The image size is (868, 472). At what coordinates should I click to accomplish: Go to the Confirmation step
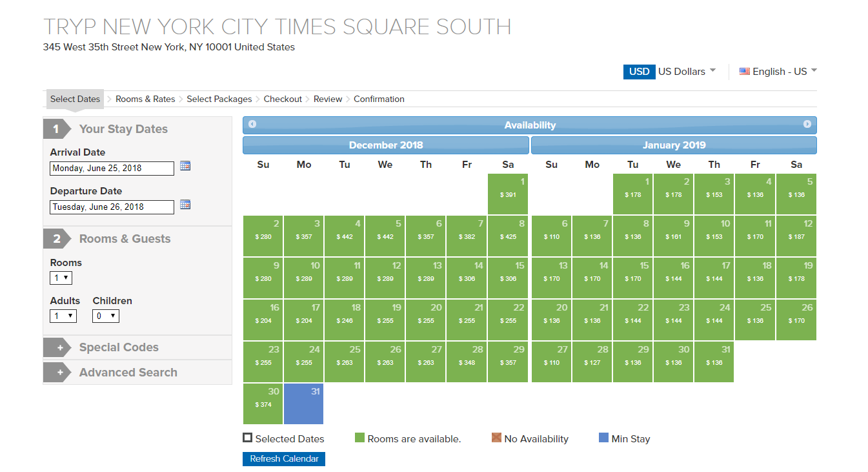pos(379,99)
